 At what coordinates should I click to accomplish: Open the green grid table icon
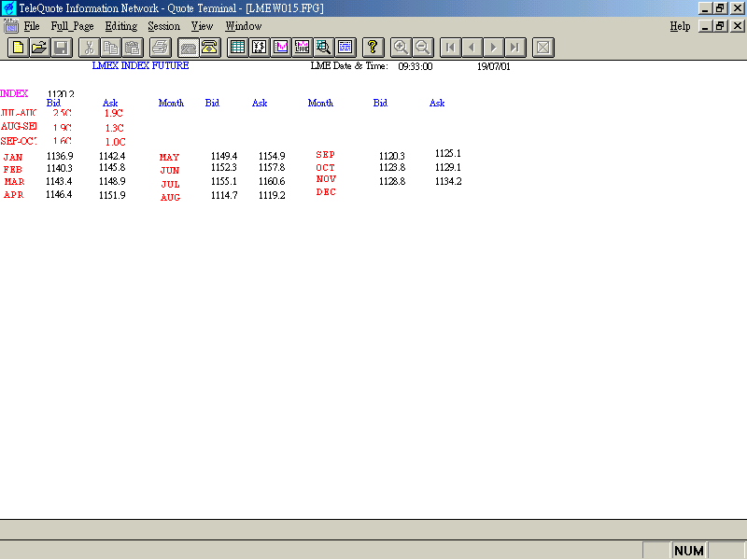click(237, 48)
